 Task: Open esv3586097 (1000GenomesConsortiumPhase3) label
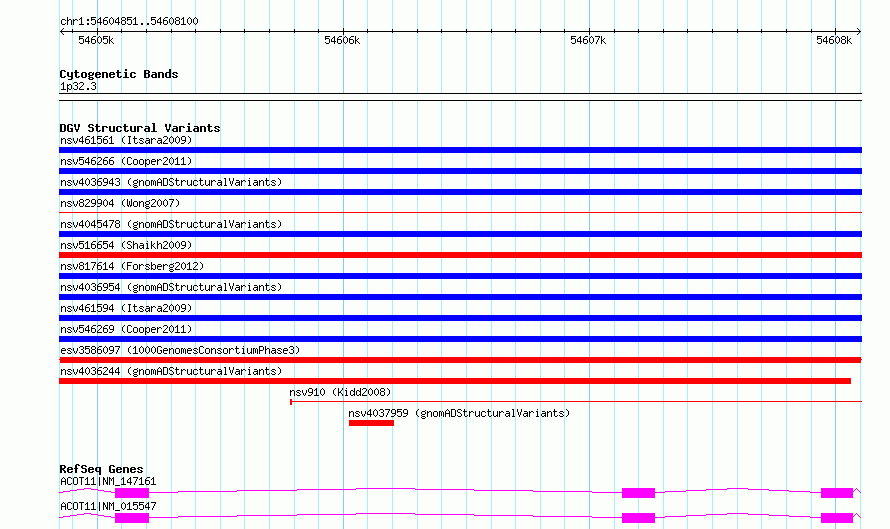coord(180,350)
